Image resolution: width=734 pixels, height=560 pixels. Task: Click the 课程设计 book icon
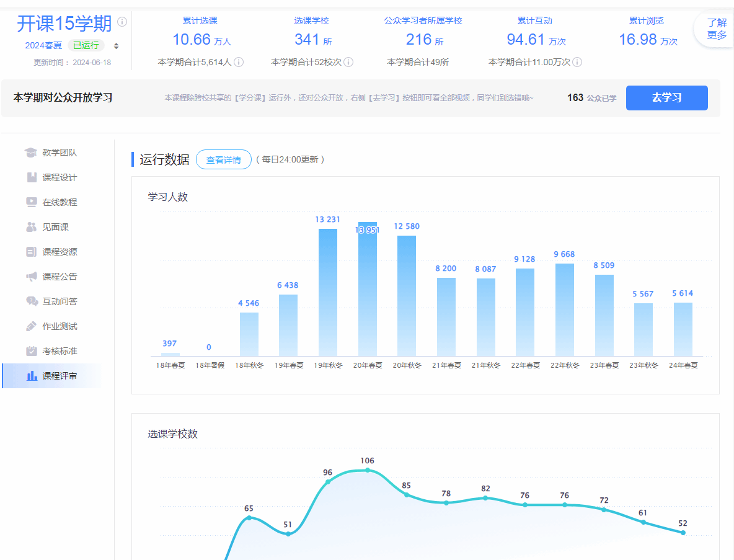click(32, 177)
